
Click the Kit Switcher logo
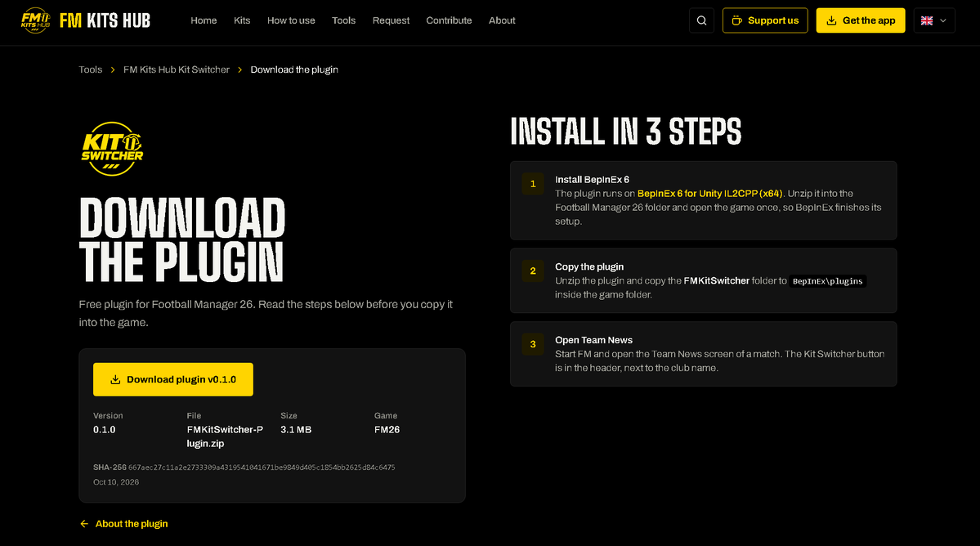(113, 149)
